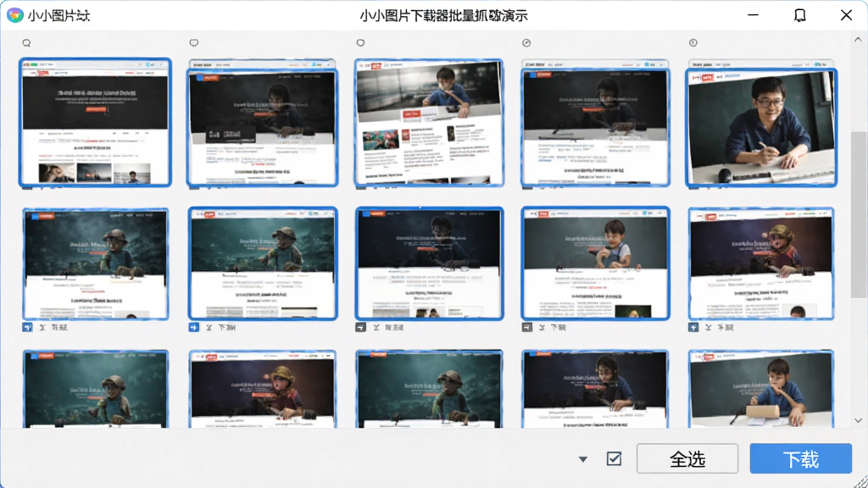Viewport: 868px width, 488px height.
Task: Minimize the image downloader window
Action: click(x=753, y=15)
